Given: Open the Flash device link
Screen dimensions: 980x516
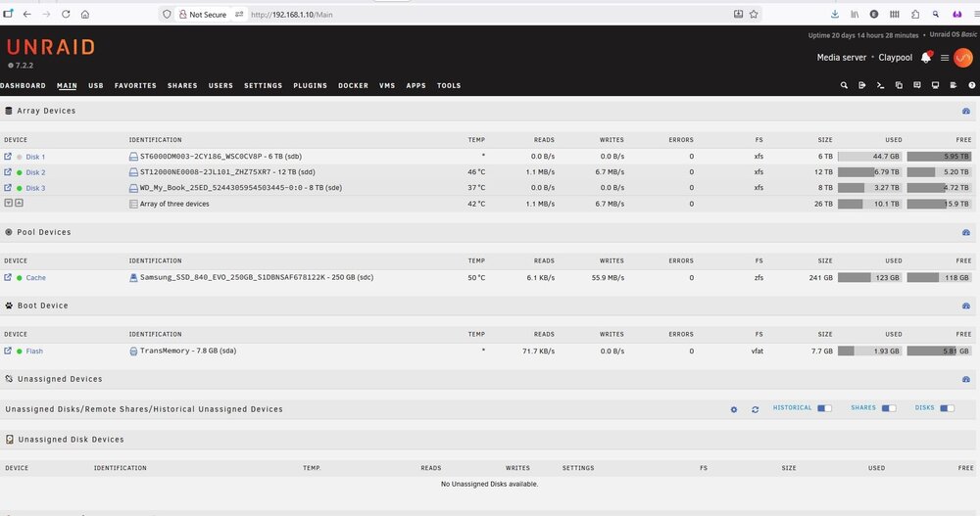Looking at the screenshot, I should [34, 352].
